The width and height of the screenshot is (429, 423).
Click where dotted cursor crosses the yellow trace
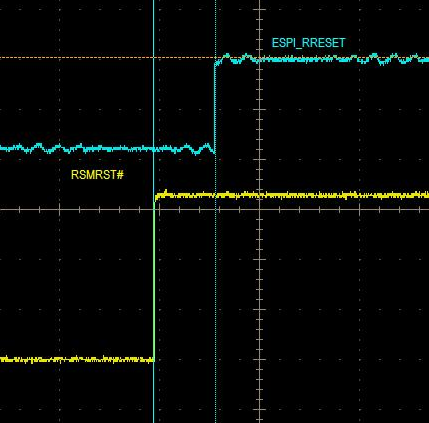click(x=216, y=195)
